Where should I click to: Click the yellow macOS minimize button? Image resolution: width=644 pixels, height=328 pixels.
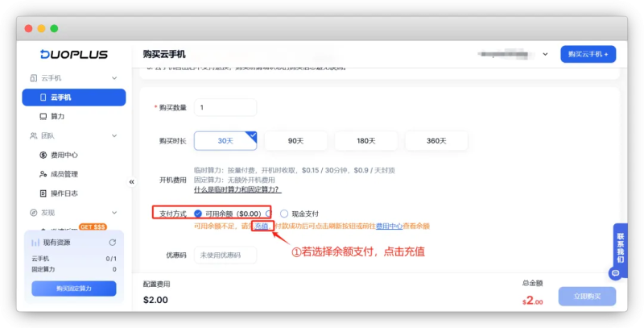42,28
